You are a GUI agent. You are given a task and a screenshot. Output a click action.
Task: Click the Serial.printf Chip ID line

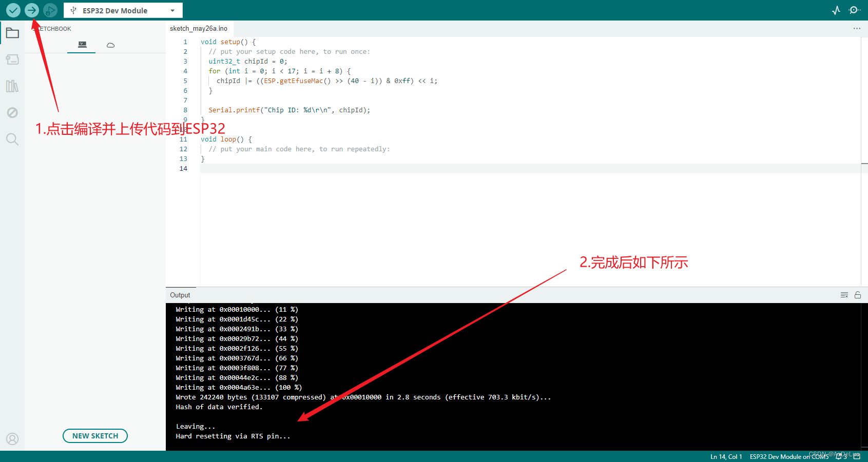289,110
